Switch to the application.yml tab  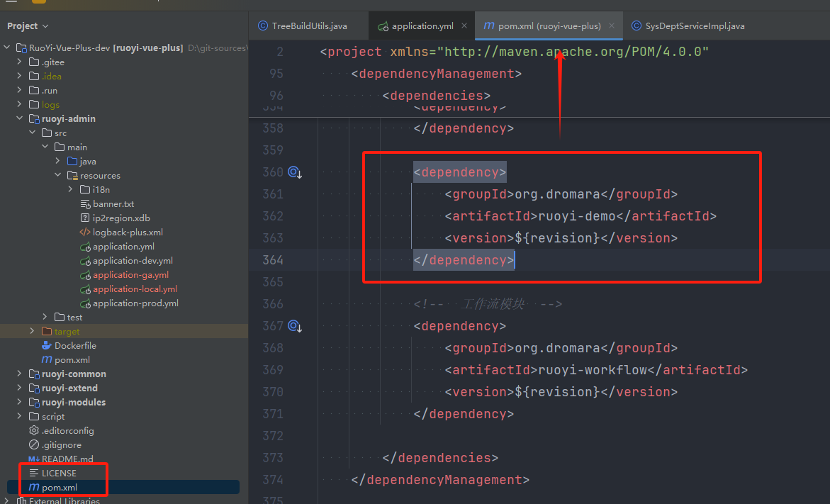pyautogui.click(x=422, y=26)
